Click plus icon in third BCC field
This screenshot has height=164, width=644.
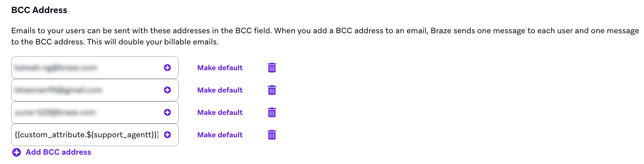[168, 112]
